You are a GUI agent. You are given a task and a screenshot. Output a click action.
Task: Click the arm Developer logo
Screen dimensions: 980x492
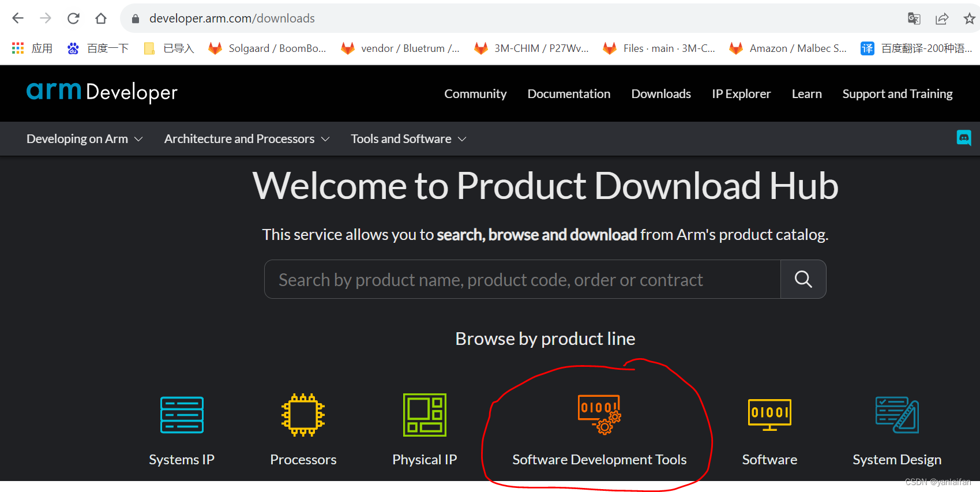point(102,92)
